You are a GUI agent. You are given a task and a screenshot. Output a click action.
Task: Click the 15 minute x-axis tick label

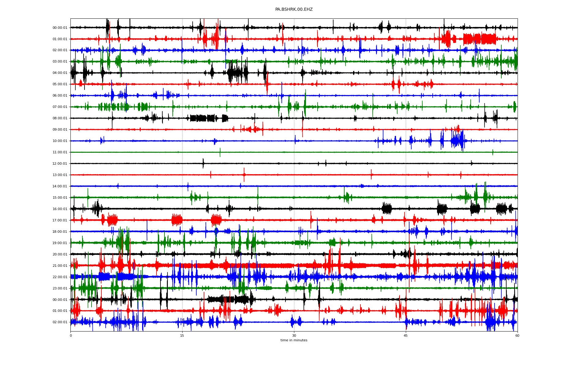coord(182,335)
